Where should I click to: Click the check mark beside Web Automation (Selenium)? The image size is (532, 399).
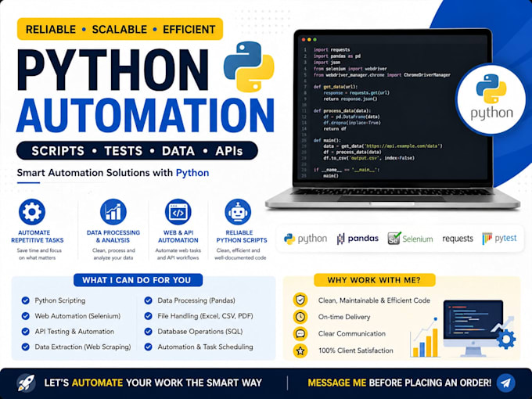26,316
